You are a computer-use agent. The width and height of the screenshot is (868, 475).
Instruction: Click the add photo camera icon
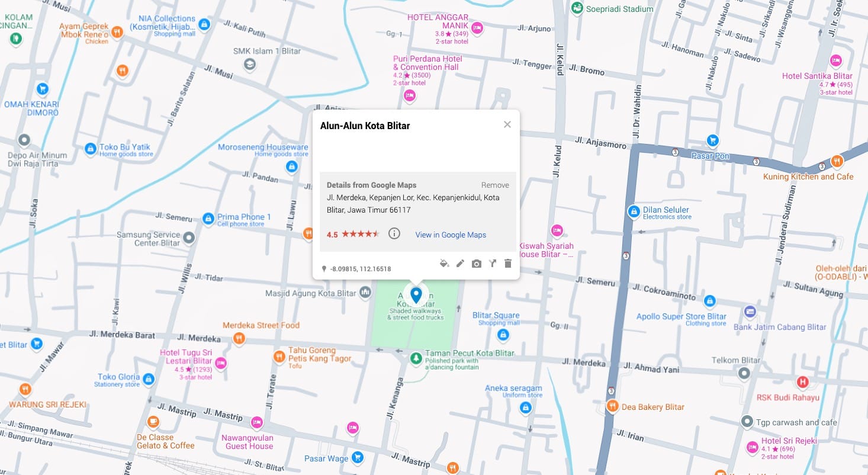[476, 264]
